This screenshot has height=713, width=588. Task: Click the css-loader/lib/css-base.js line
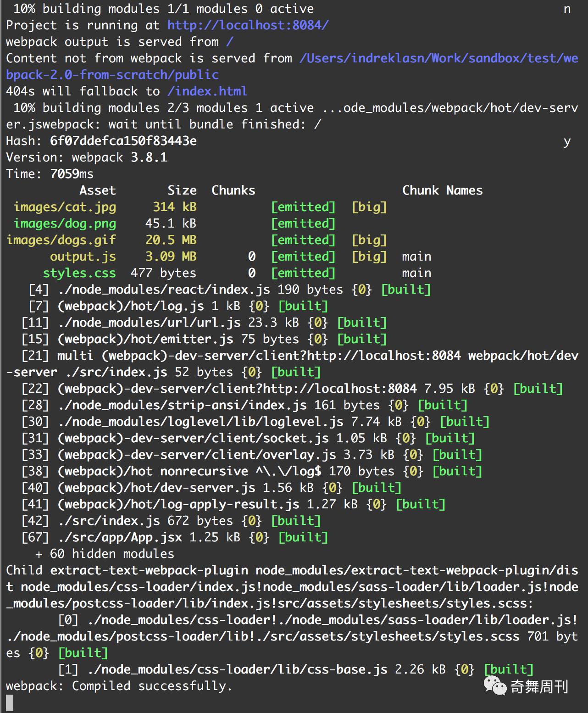pyautogui.click(x=296, y=669)
